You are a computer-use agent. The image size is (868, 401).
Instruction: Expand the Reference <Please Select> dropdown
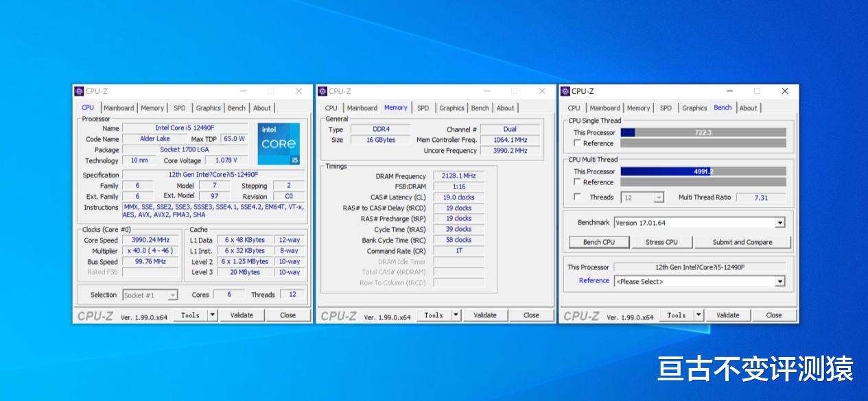779,282
